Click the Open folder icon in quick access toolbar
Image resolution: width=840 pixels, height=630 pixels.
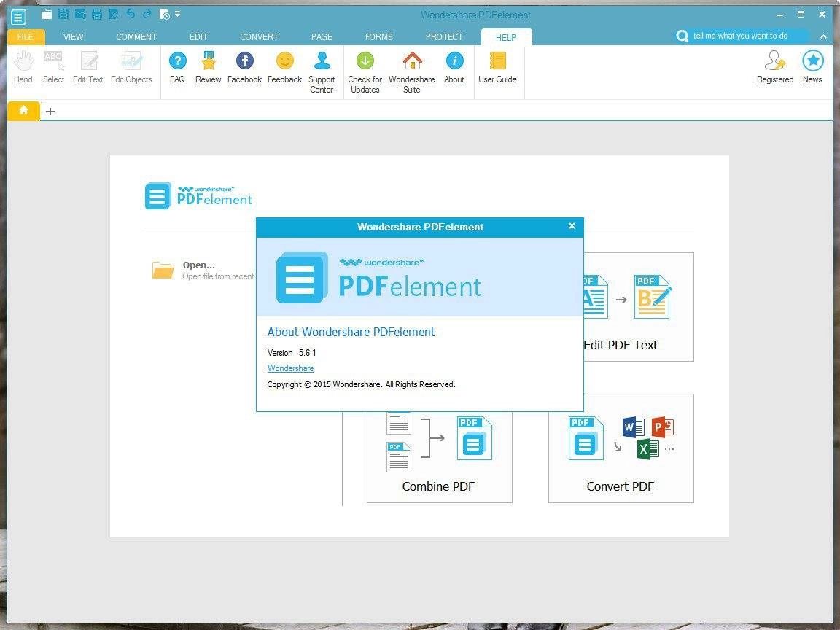click(x=47, y=14)
